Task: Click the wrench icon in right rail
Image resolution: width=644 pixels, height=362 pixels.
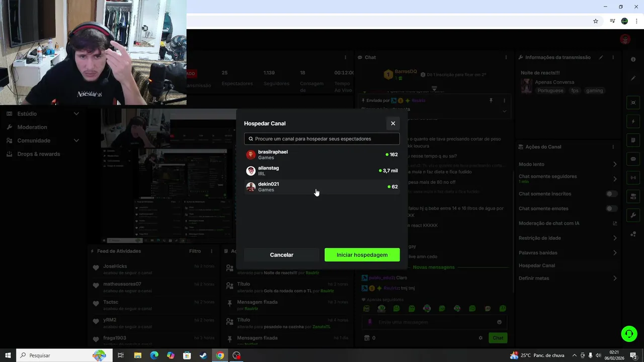Action: pos(633,215)
